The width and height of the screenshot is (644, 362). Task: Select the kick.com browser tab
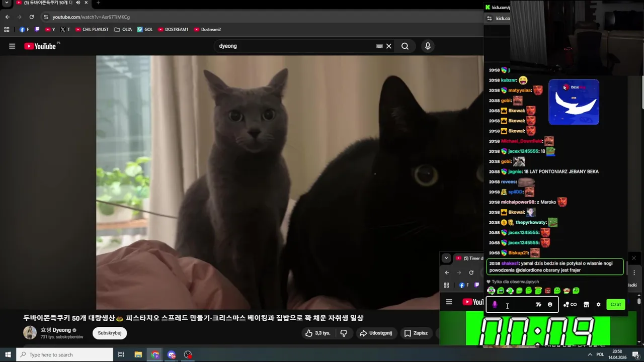click(498, 7)
